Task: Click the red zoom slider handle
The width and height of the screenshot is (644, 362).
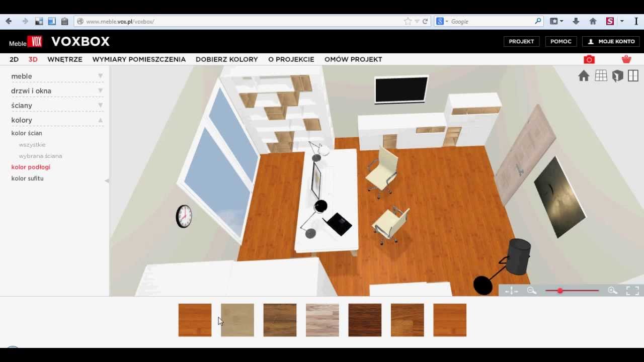Action: [x=560, y=291]
